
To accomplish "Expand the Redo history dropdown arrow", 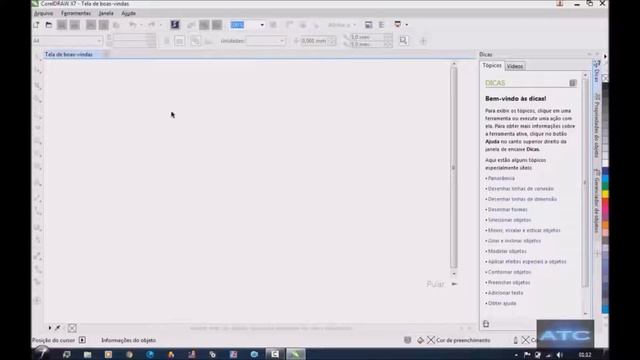I will point(160,25).
